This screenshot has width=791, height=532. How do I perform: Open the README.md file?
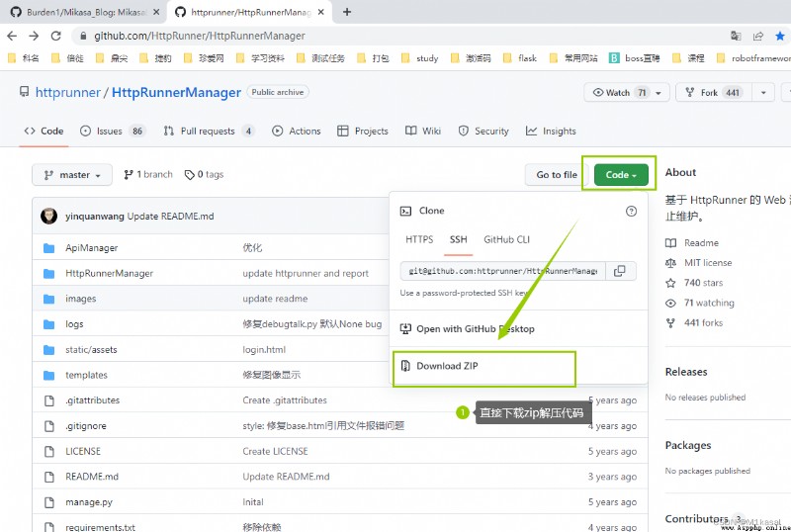pyautogui.click(x=92, y=477)
